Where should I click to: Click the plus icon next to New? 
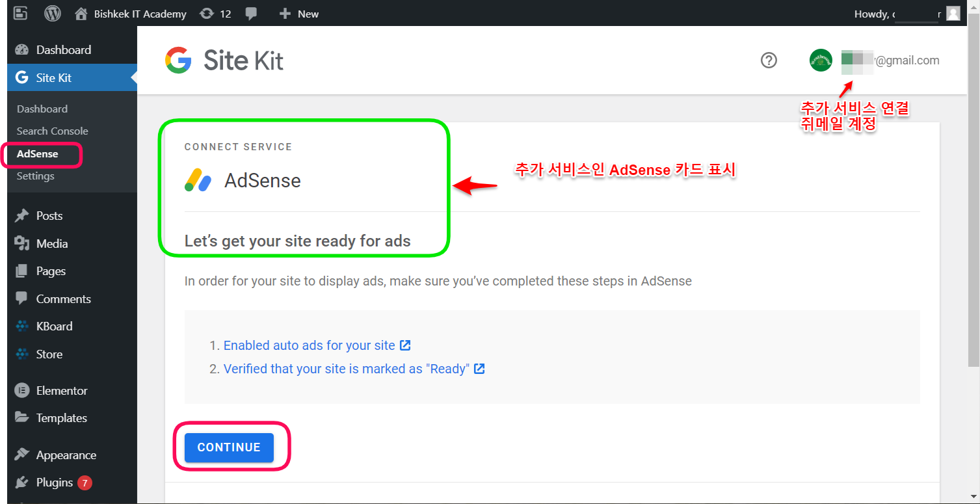tap(284, 14)
